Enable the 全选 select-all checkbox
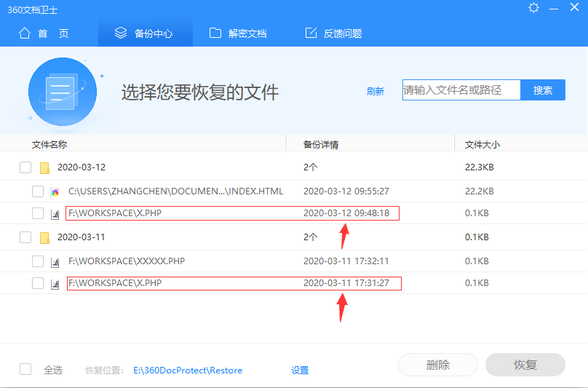This screenshot has height=388, width=588. [x=25, y=370]
